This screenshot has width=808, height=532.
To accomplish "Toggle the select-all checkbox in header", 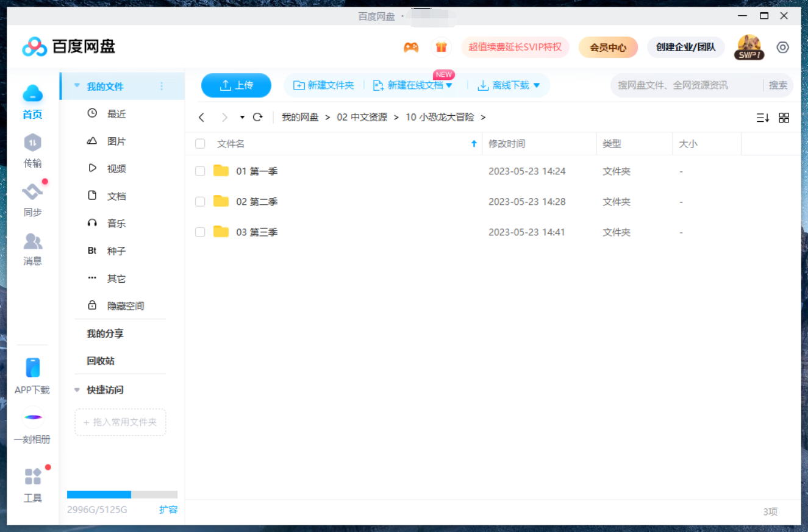I will pyautogui.click(x=200, y=144).
